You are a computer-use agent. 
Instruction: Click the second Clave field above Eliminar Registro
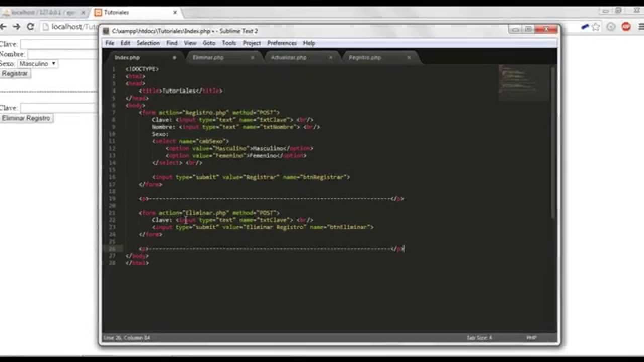coord(59,108)
